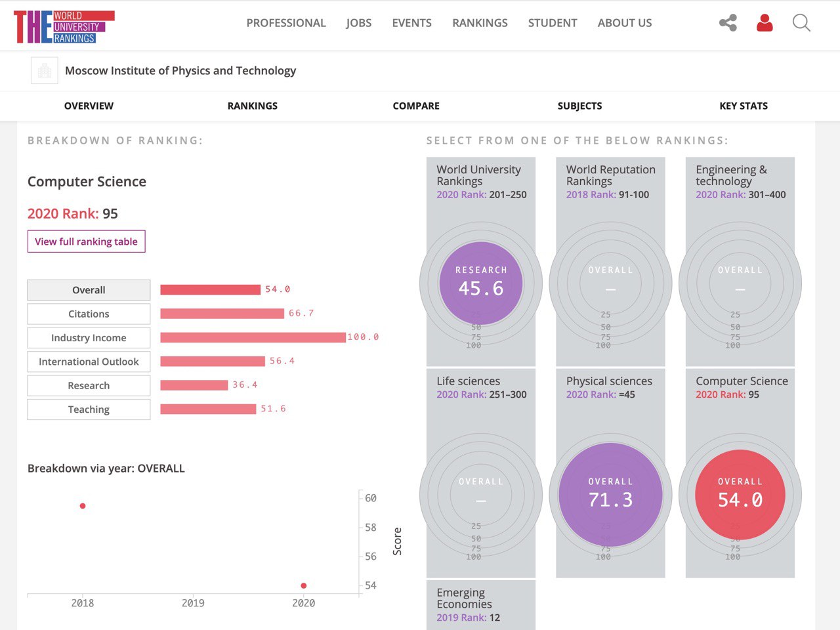Select the Engineering & technology card
Viewport: 840px width, 630px height.
coord(740,261)
